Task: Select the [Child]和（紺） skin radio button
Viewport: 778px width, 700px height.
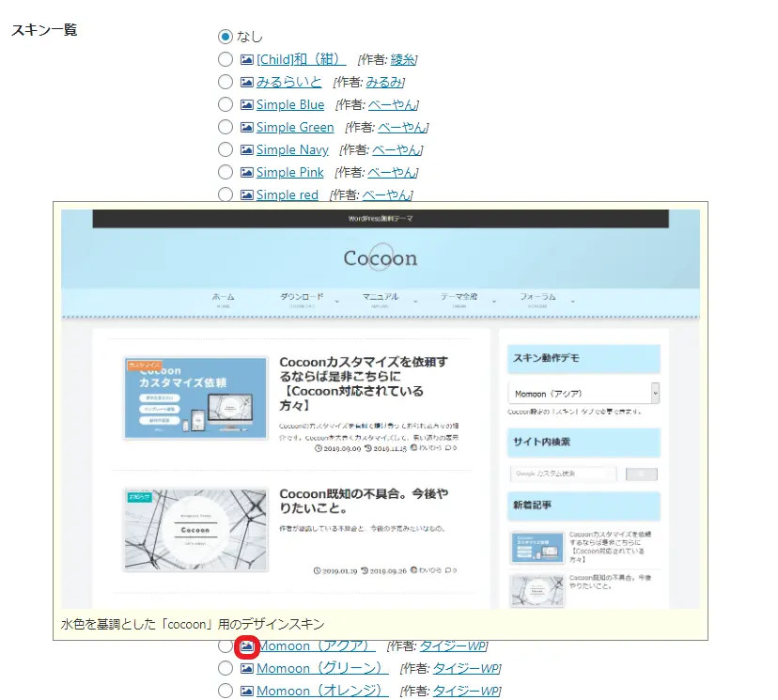Action: tap(226, 59)
